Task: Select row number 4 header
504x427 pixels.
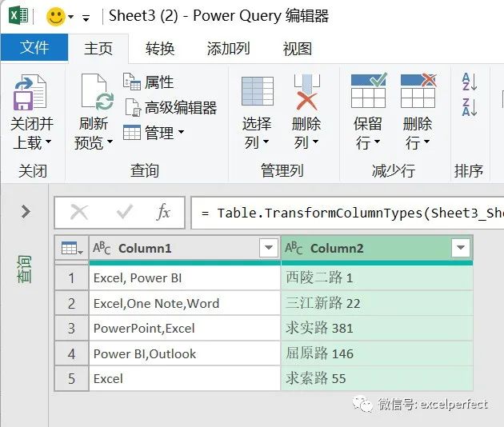Action: coord(71,353)
